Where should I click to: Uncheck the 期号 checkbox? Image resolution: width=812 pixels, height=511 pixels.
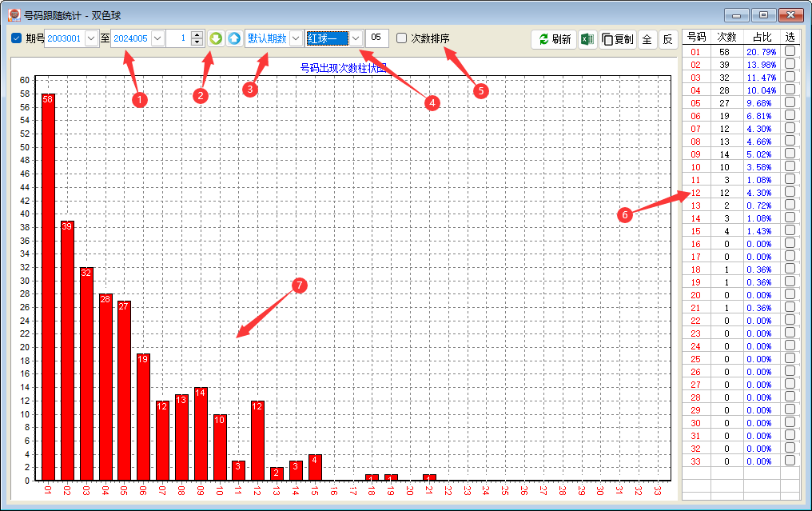coord(17,38)
